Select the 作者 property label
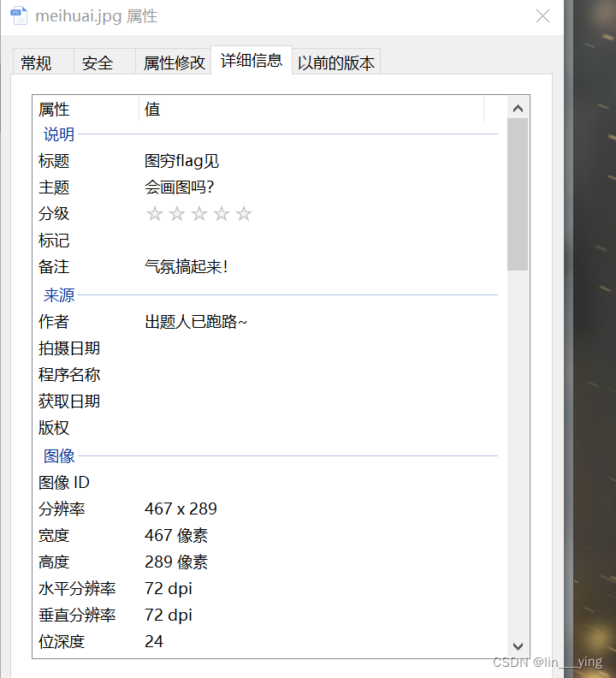Image resolution: width=616 pixels, height=678 pixels. pyautogui.click(x=54, y=322)
